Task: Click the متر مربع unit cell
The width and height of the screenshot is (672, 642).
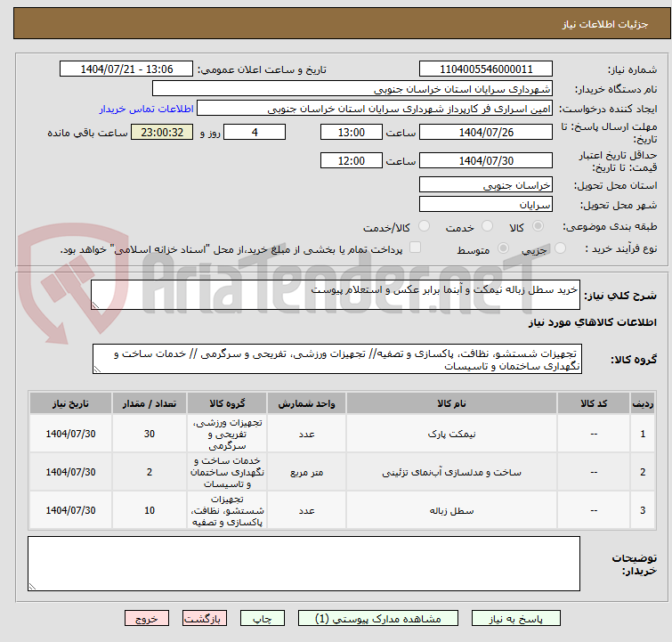Action: [x=306, y=472]
